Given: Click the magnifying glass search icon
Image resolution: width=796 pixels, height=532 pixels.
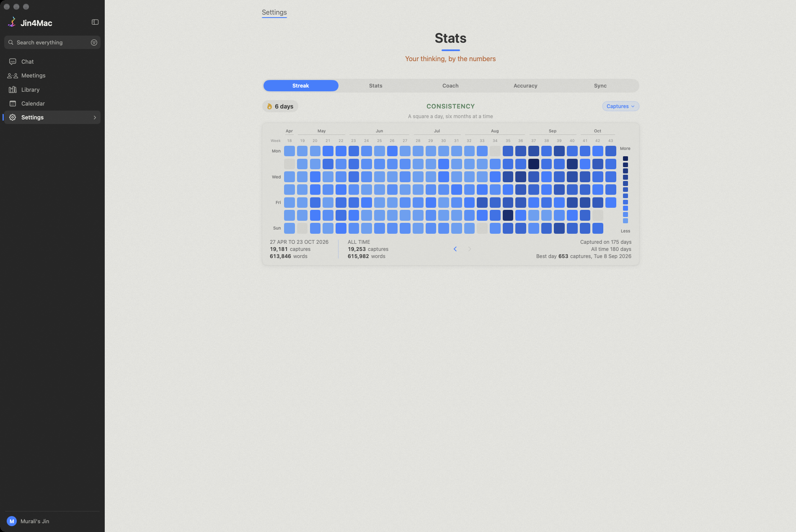Looking at the screenshot, I should coord(11,42).
